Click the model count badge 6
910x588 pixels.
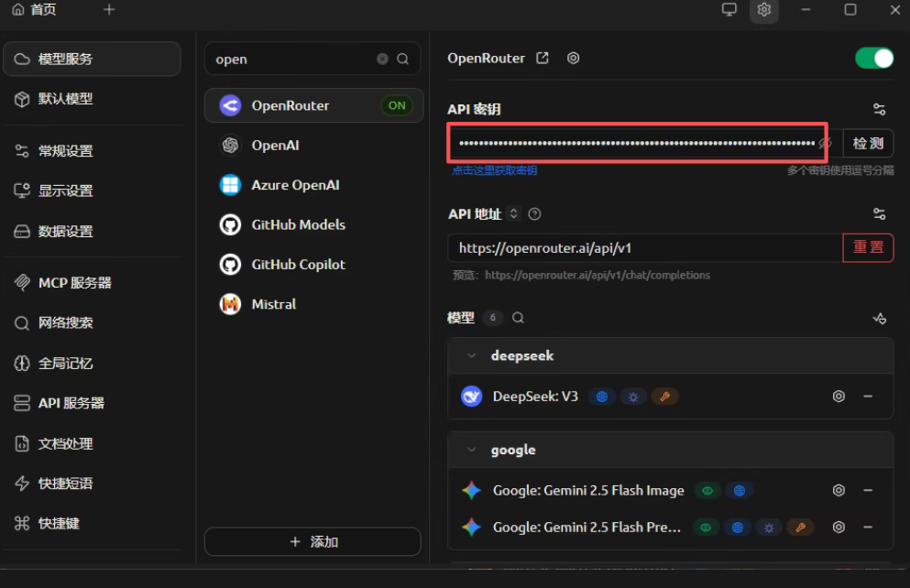[493, 318]
